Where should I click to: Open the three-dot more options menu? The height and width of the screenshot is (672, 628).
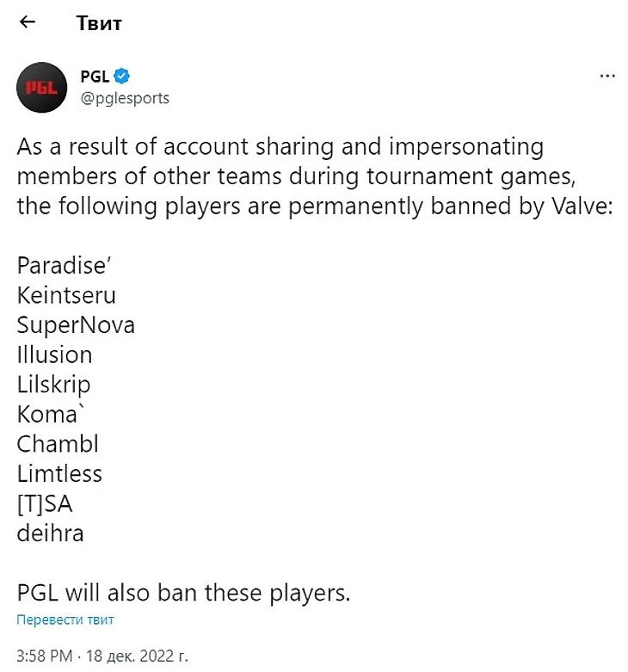tap(607, 77)
